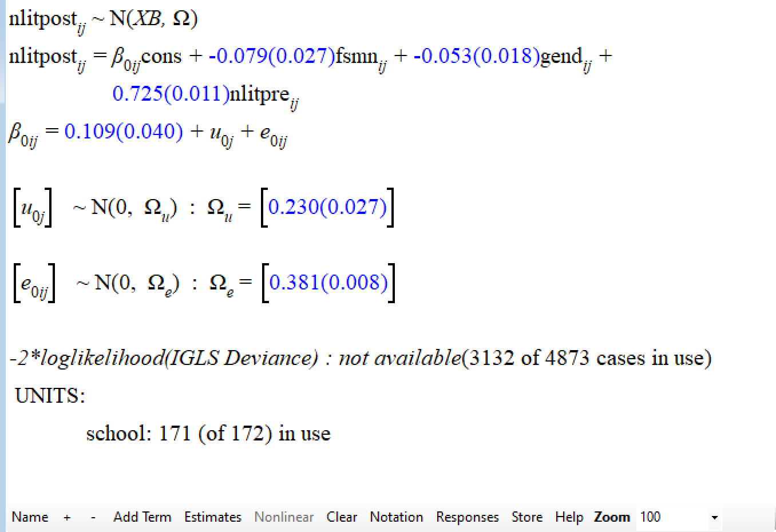Click the N(XB, Ω) distribution in first line
776x532 pixels.
[x=153, y=19]
